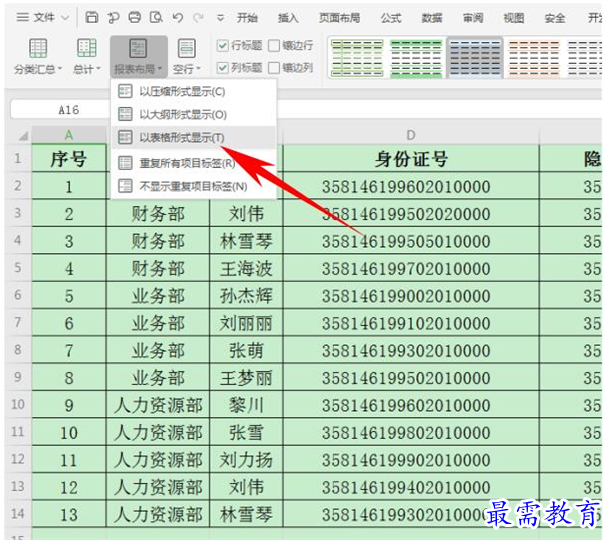
Task: Click the 张萌 name cell
Action: 246,350
